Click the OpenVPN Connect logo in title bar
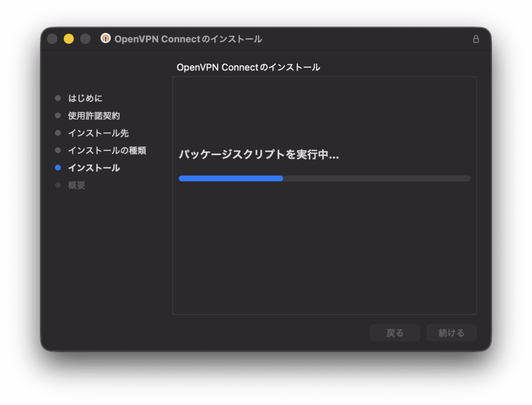The image size is (532, 405). pos(105,38)
